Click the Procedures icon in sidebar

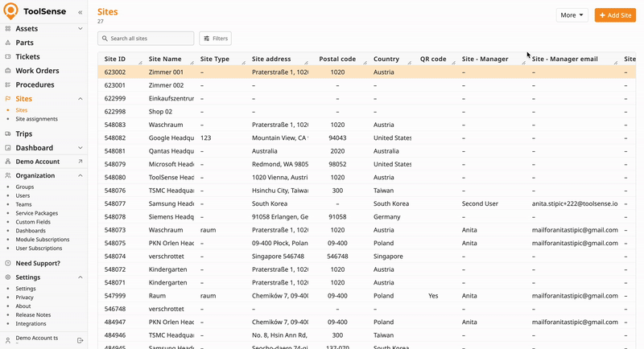8,84
